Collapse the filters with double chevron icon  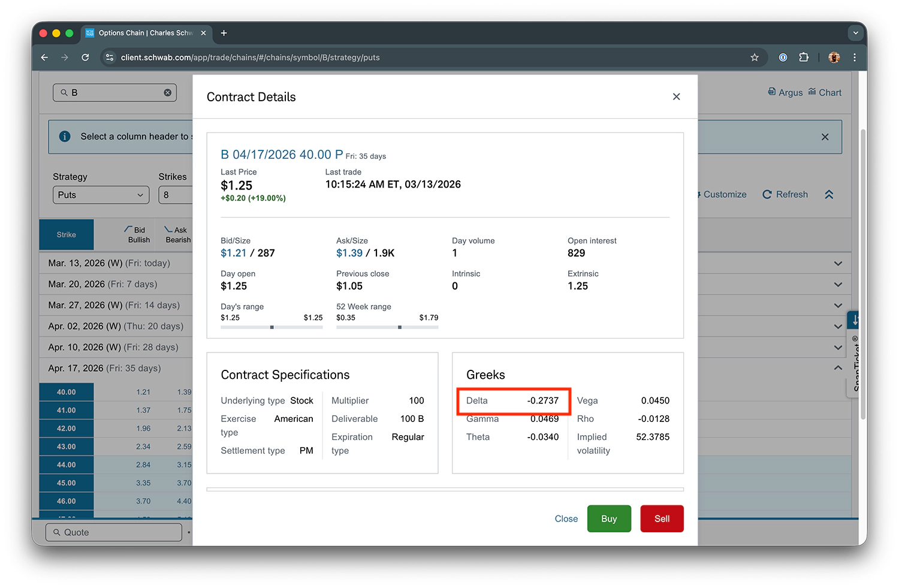pyautogui.click(x=829, y=194)
